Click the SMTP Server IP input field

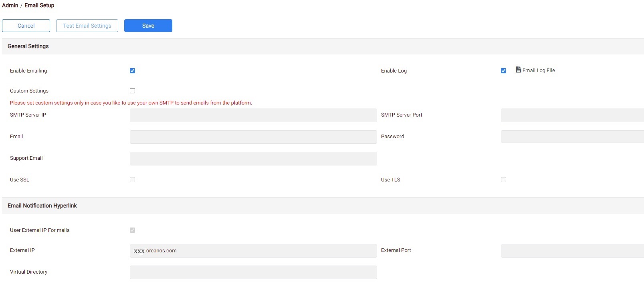252,115
